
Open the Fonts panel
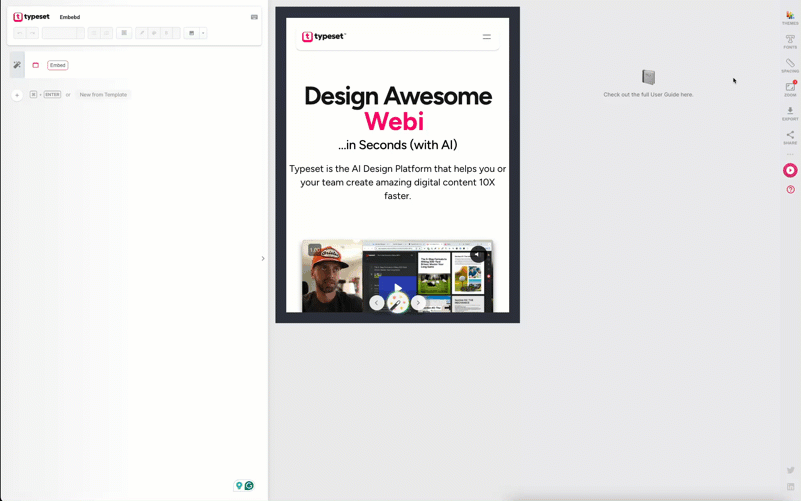pyautogui.click(x=790, y=42)
